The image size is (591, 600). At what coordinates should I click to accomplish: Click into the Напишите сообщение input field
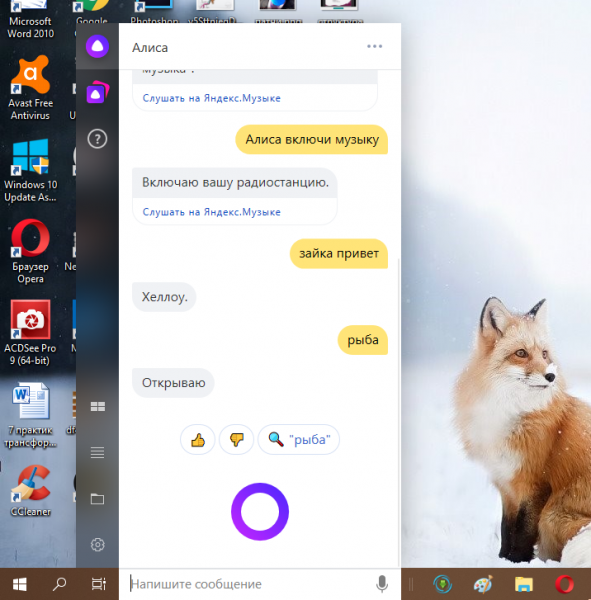point(249,584)
